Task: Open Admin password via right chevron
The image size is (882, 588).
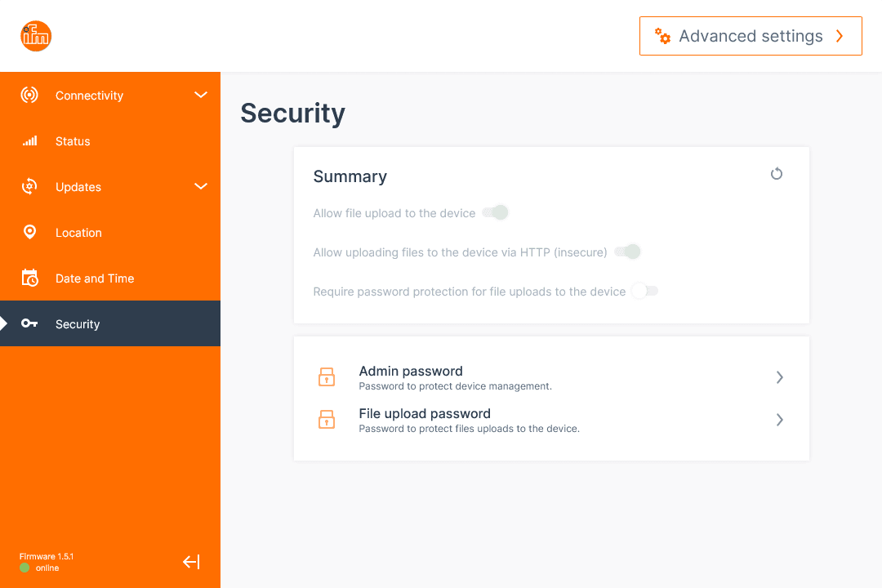Action: 780,377
